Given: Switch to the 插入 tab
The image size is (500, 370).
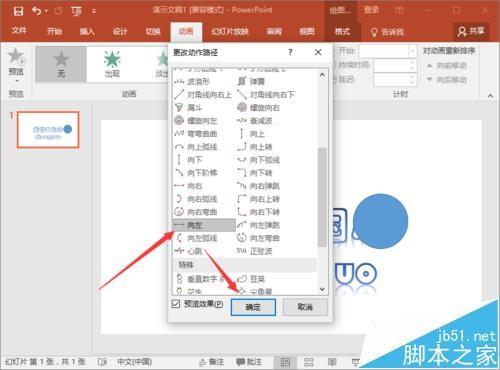Looking at the screenshot, I should [87, 31].
